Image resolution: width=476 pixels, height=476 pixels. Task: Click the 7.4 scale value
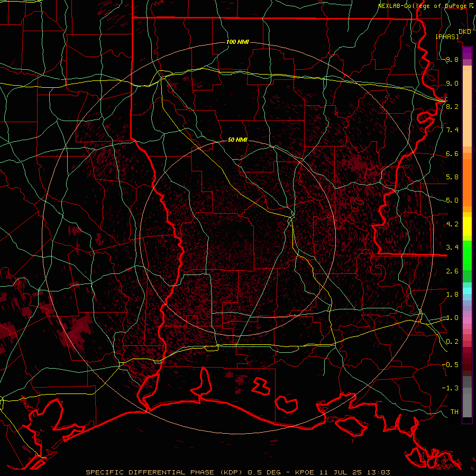point(452,130)
